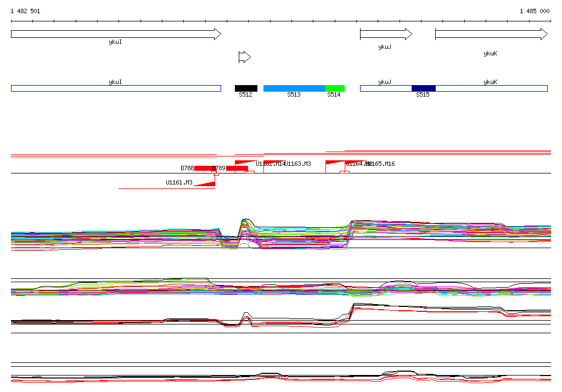The width and height of the screenshot is (562, 392).
Task: Click the D788 label
Action: click(187, 168)
